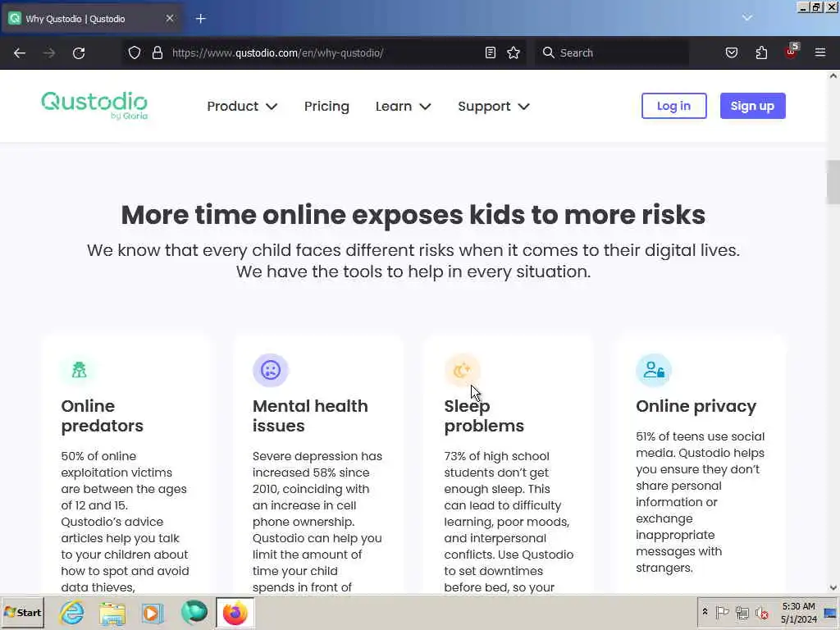
Task: Open the Save to Pocket icon
Action: pyautogui.click(x=732, y=52)
